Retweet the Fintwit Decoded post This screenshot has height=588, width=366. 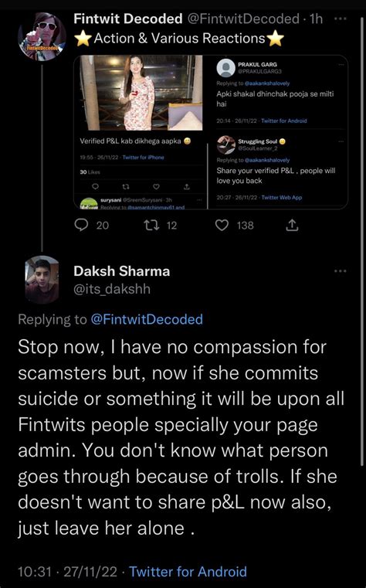[151, 225]
